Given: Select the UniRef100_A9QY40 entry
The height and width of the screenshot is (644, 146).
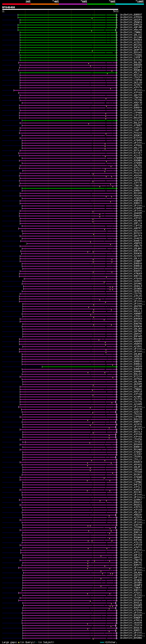Looking at the screenshot, I should pos(131,188).
